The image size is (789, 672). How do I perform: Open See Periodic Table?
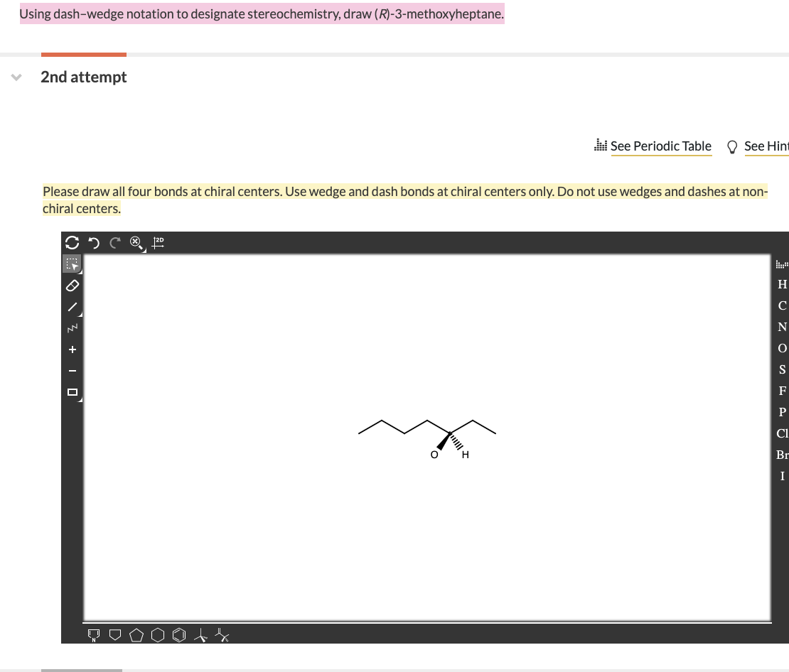660,146
